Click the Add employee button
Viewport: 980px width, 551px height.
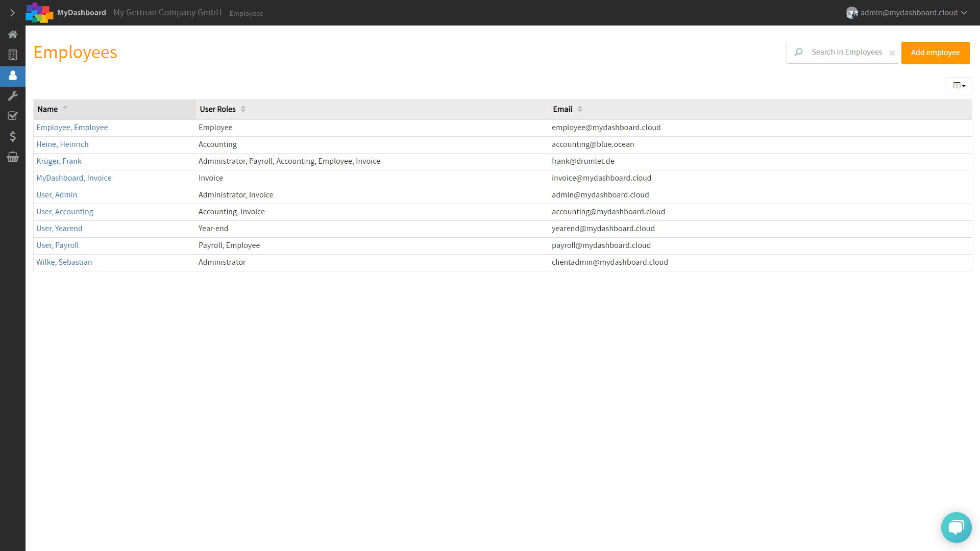(x=935, y=53)
